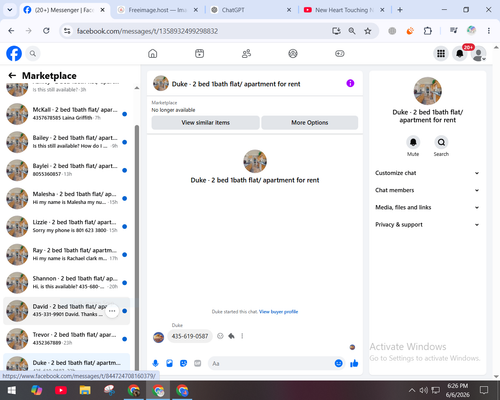Open the Windows Start button
The height and width of the screenshot is (400, 500).
[12, 390]
